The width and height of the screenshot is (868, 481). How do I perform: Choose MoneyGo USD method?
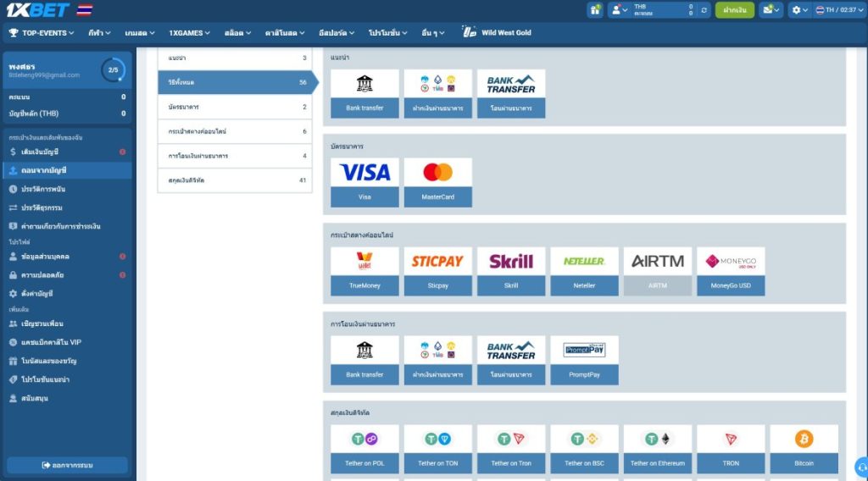(731, 272)
